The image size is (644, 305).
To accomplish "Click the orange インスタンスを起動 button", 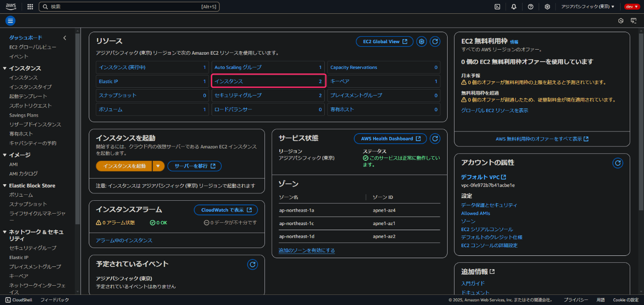I will (x=124, y=166).
